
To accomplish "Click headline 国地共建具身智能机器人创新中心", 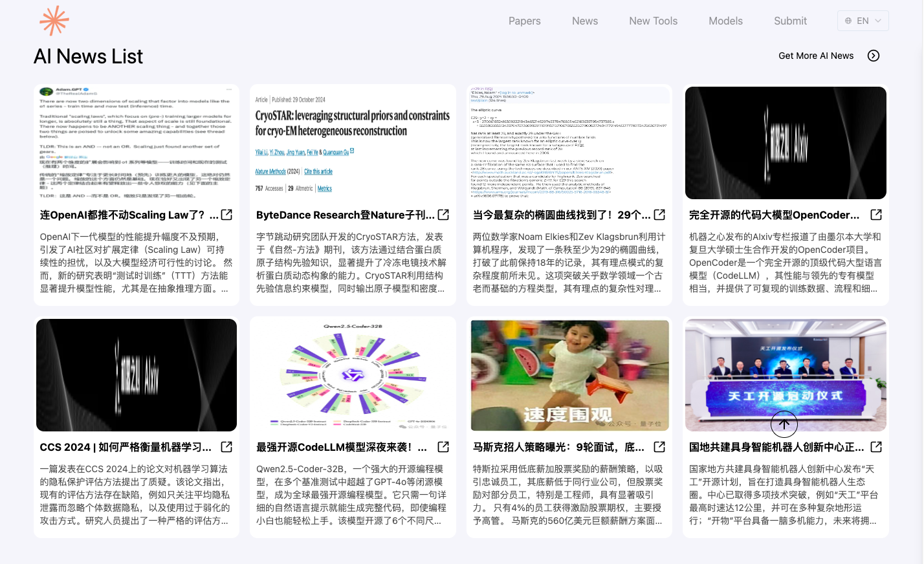I will (x=776, y=447).
